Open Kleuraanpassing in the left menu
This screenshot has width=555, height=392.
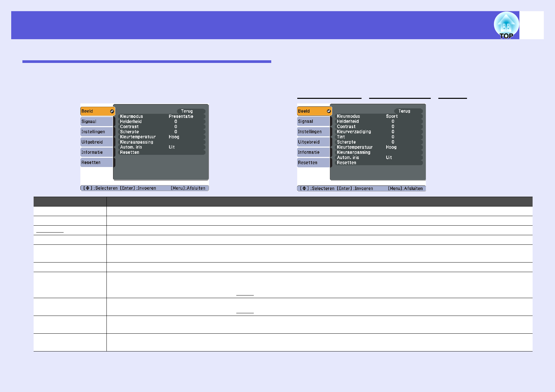[161, 142]
